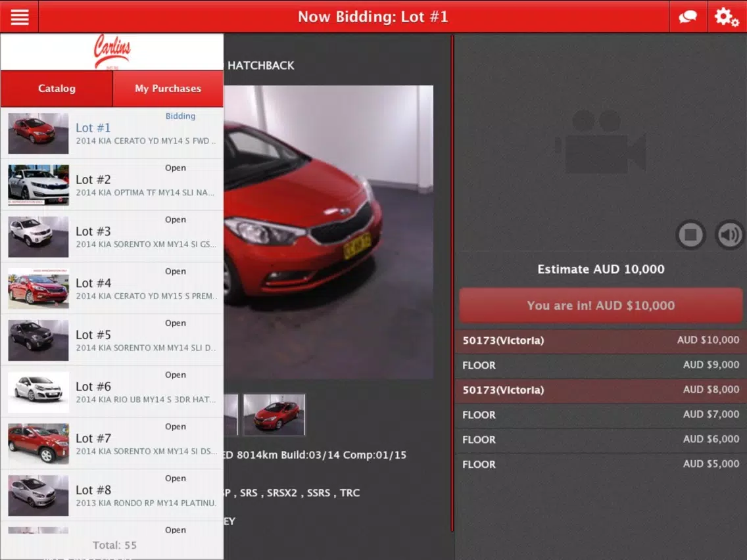Click Lot #3 white Sorento thumbnail

39,237
